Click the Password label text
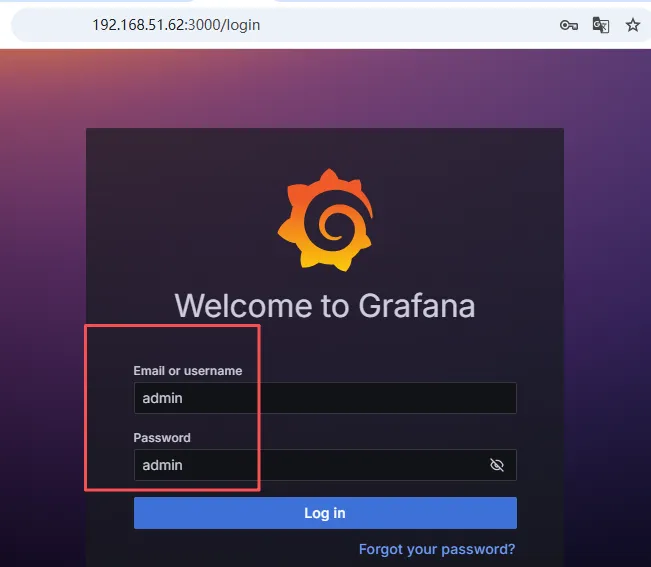Viewport: 651px width, 567px height. (162, 438)
